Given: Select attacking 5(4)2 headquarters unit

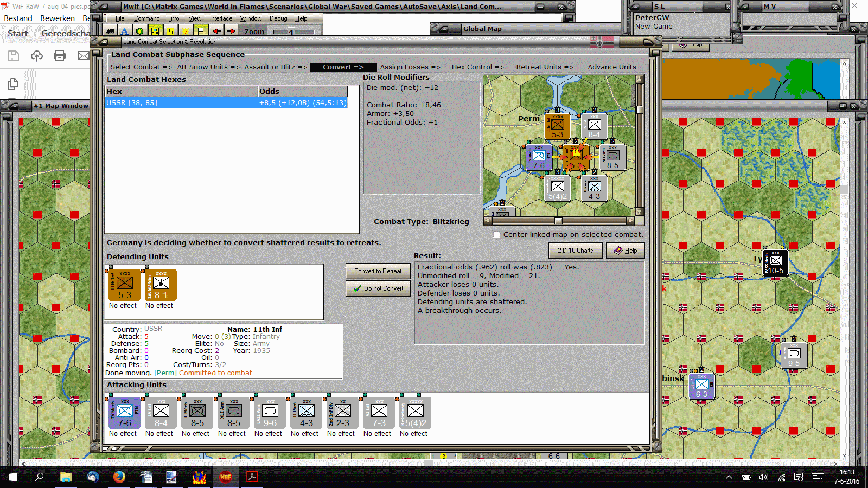Looking at the screenshot, I should point(416,413).
